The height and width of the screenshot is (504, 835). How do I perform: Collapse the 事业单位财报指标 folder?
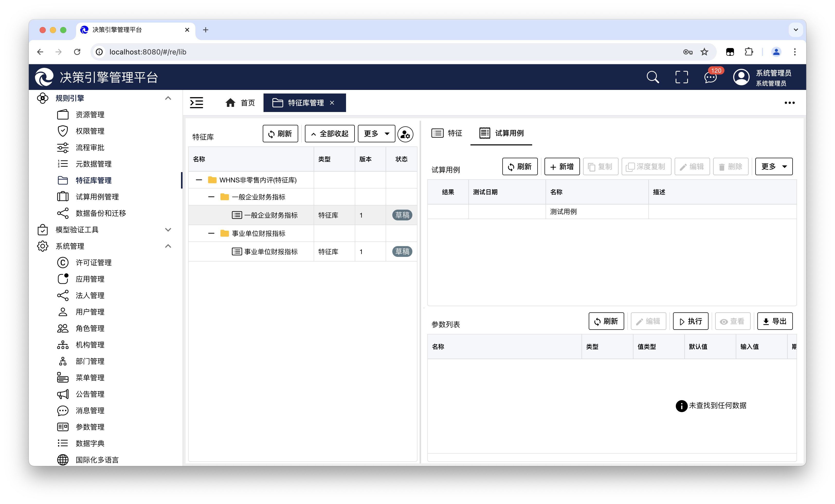coord(211,233)
